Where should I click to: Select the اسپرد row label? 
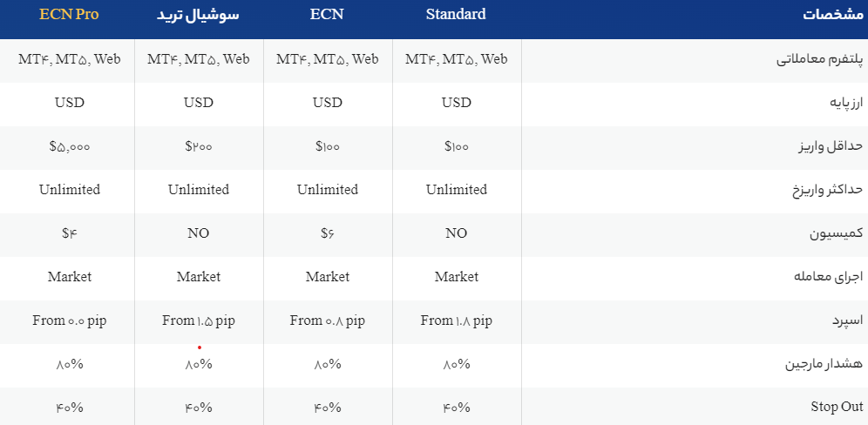tap(845, 320)
